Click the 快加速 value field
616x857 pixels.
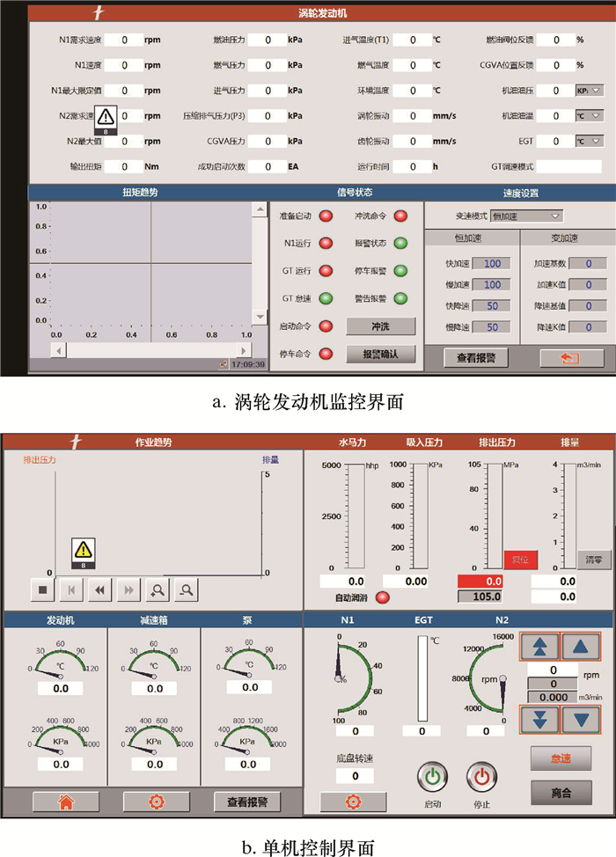[492, 263]
